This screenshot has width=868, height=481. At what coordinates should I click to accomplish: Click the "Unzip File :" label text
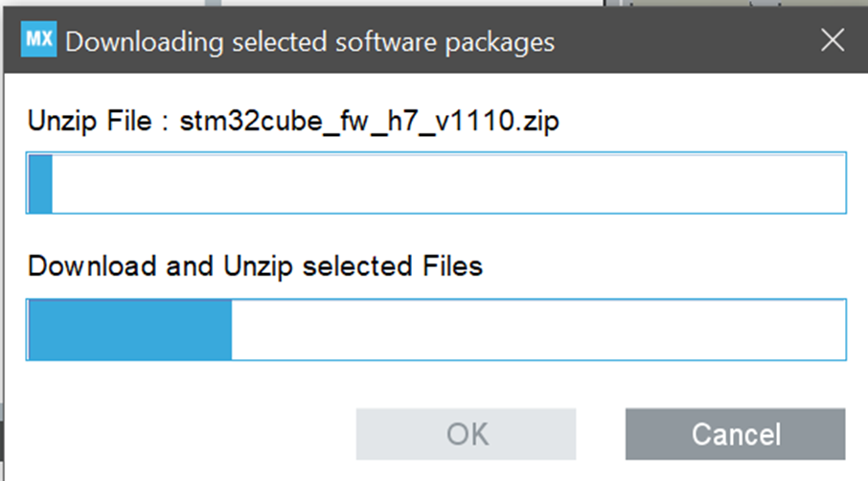(89, 123)
